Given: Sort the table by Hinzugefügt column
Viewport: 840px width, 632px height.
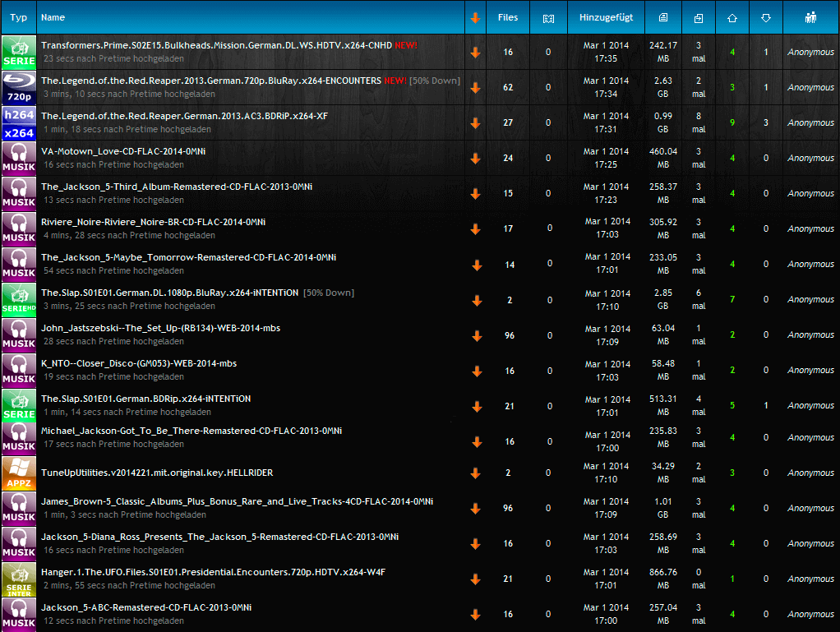Looking at the screenshot, I should tap(606, 18).
